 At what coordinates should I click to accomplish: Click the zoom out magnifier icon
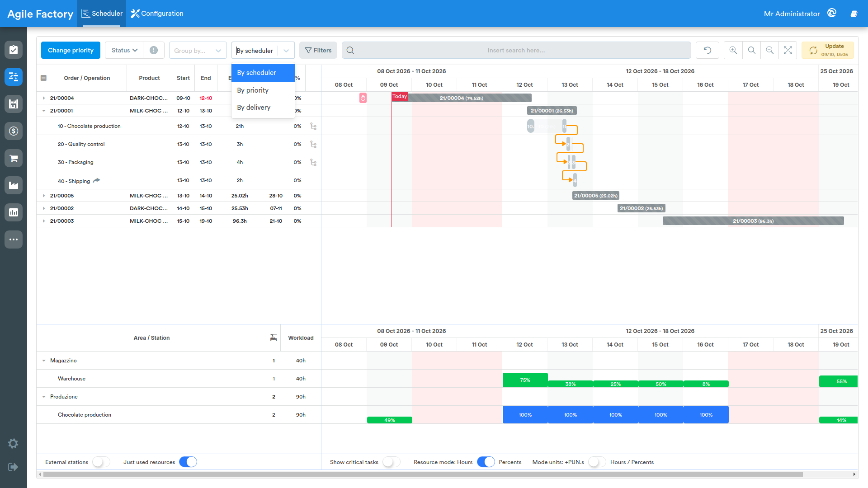point(769,50)
